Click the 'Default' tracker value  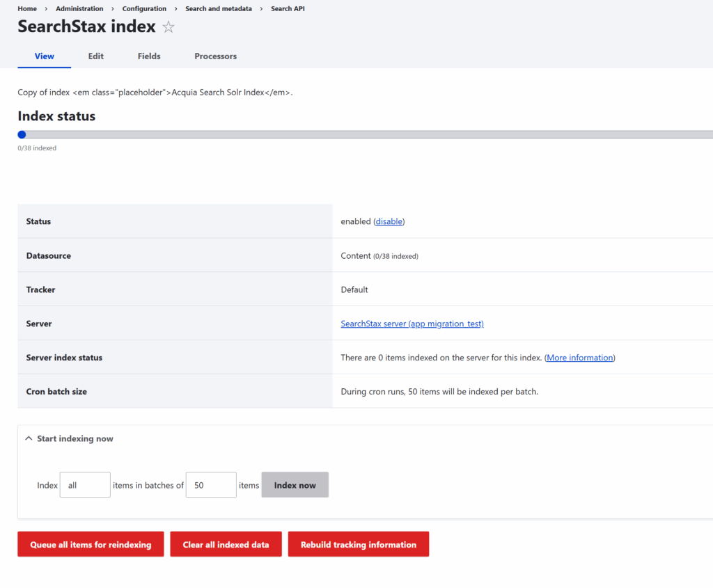point(354,290)
